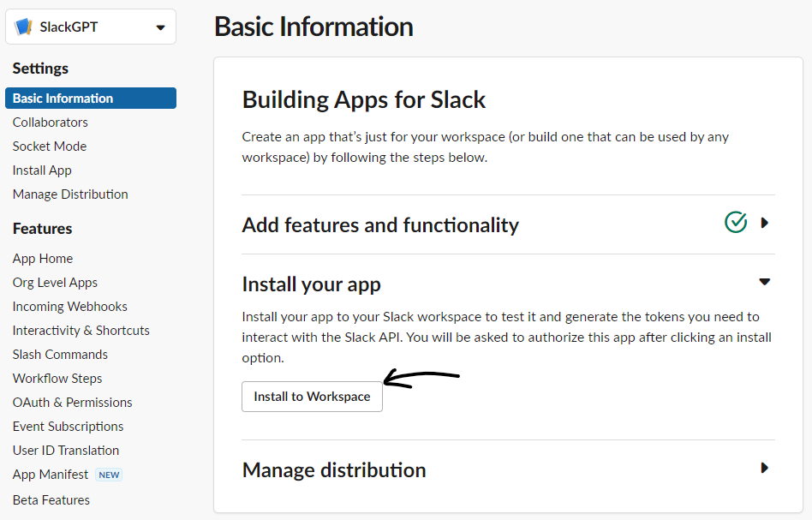Select Org Level Apps in sidebar

(x=55, y=283)
